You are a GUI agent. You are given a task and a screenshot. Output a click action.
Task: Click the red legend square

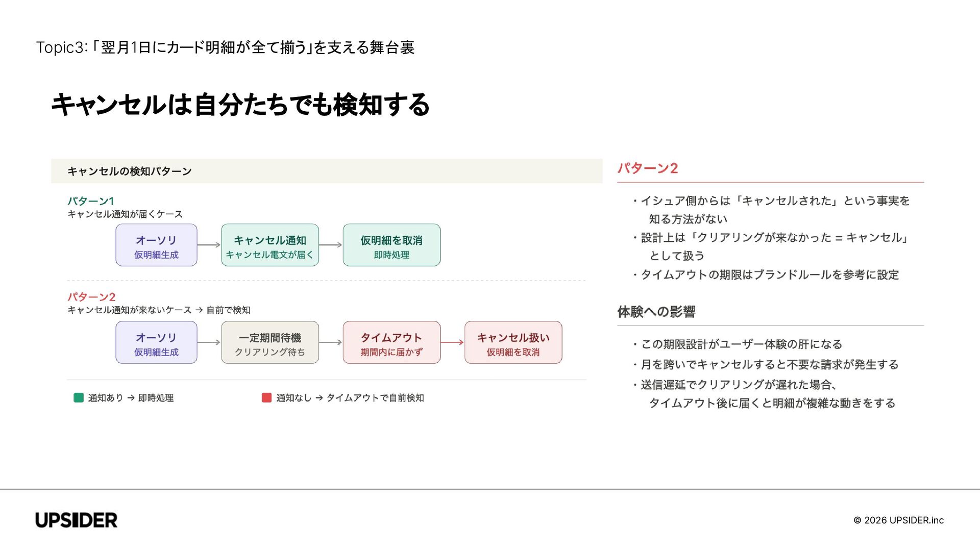266,397
